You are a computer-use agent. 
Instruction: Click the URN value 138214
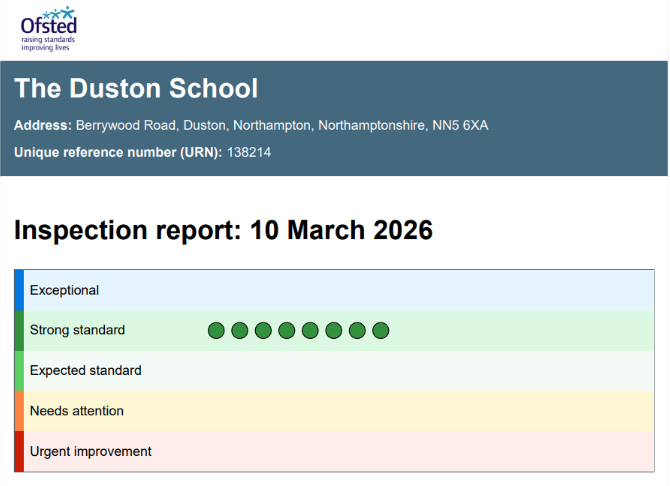249,152
